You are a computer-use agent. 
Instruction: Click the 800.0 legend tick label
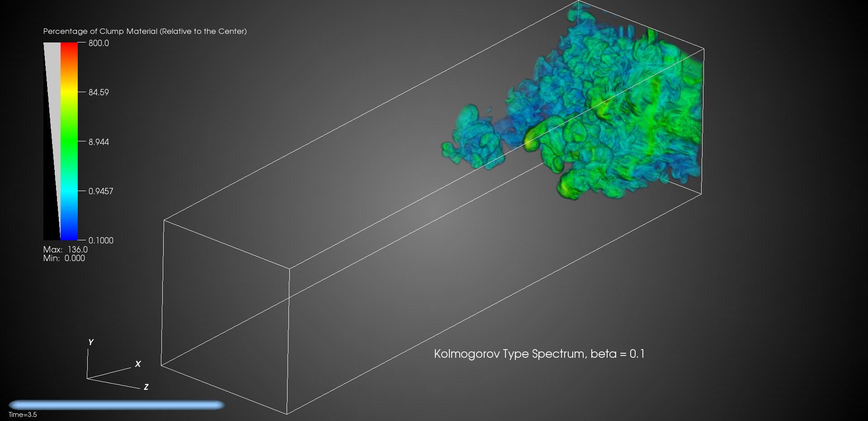pos(99,43)
